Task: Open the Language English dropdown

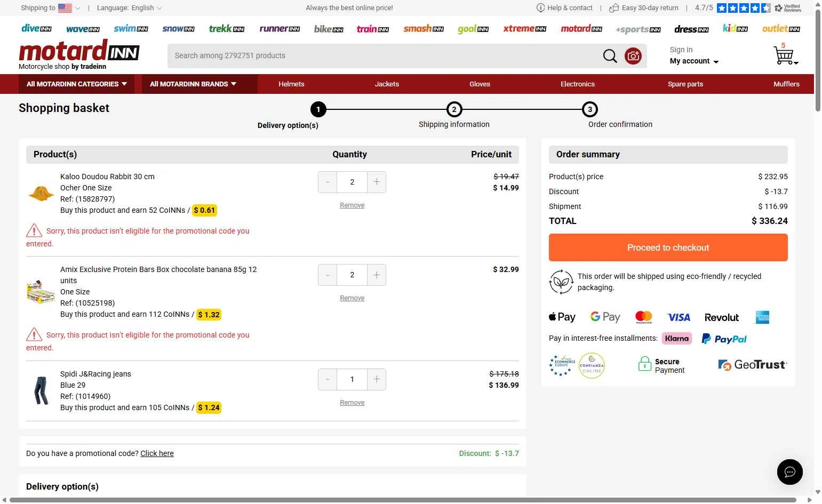Action: click(x=129, y=8)
